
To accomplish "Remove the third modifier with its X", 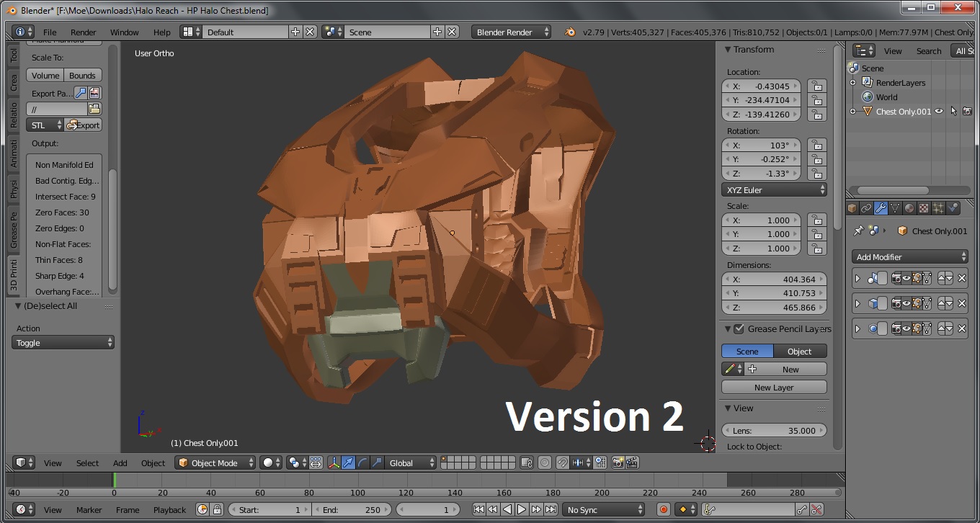I will (961, 328).
